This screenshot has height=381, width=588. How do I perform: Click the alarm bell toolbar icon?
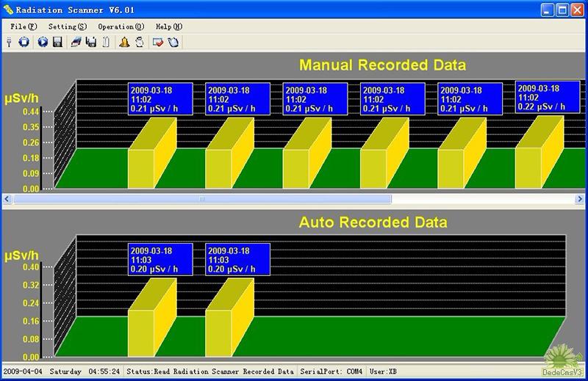(x=123, y=42)
